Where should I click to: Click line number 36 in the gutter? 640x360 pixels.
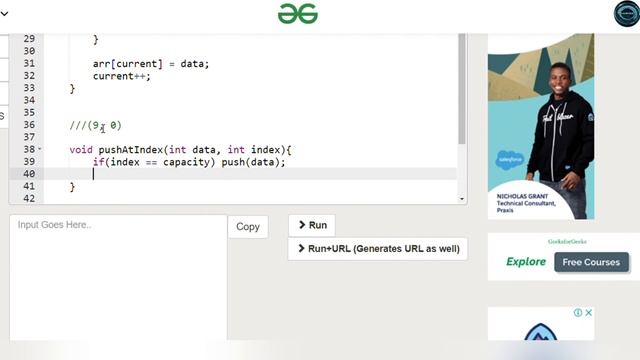(x=29, y=125)
